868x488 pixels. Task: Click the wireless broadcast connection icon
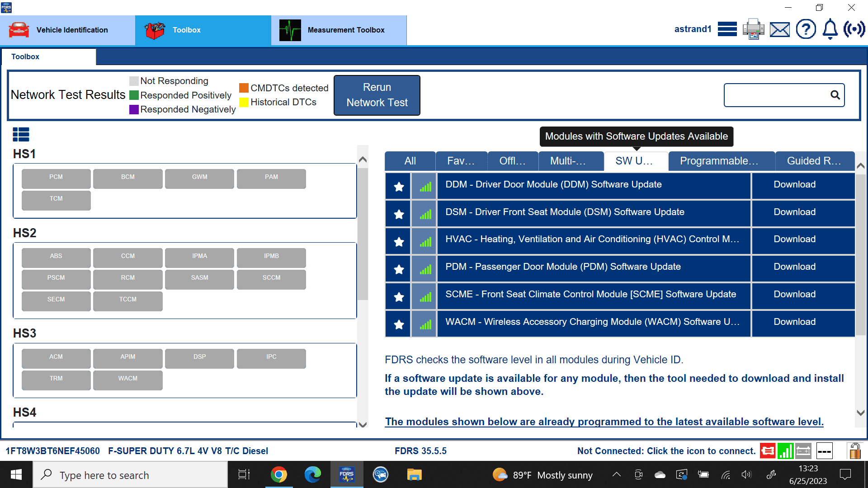(854, 29)
